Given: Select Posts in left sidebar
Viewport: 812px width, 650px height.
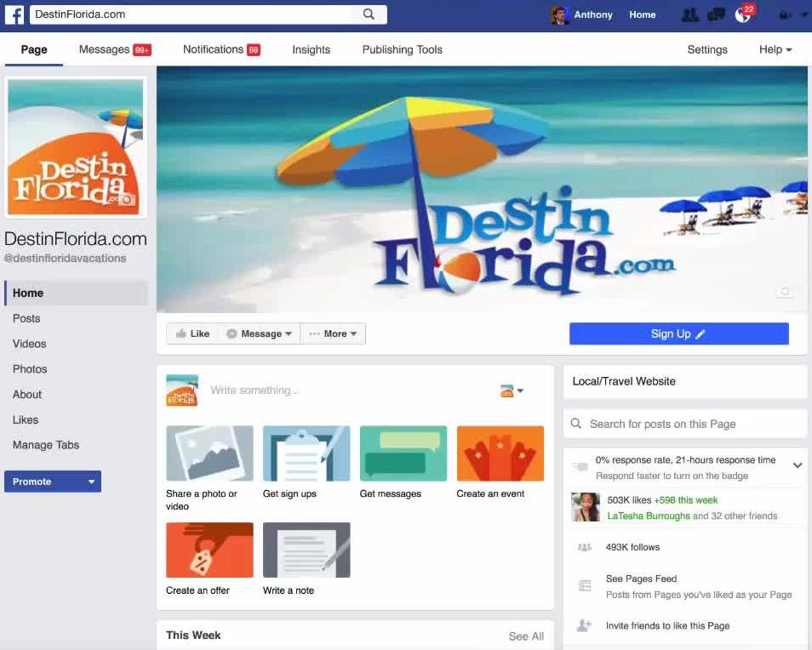Looking at the screenshot, I should [26, 318].
